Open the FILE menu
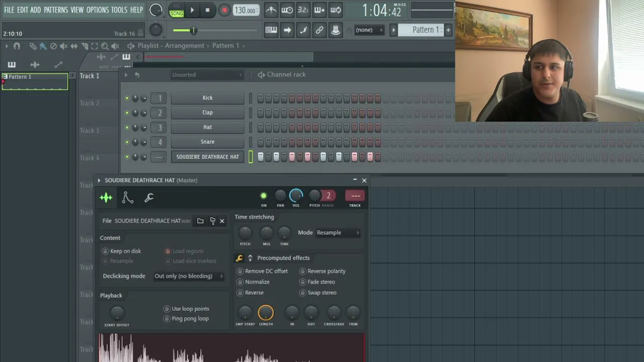This screenshot has height=362, width=644. (x=9, y=10)
